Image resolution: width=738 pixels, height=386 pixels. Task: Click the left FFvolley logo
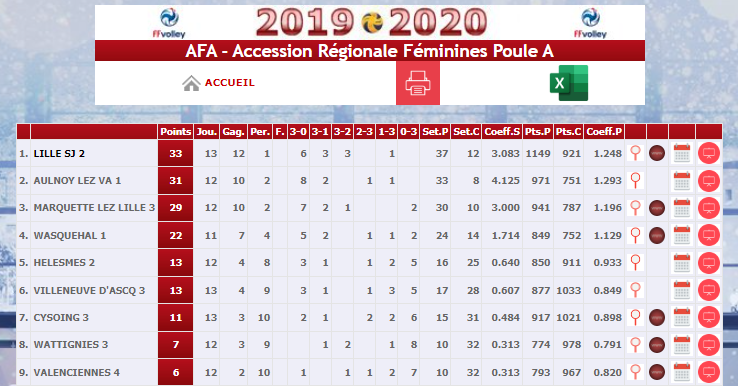[x=169, y=23]
